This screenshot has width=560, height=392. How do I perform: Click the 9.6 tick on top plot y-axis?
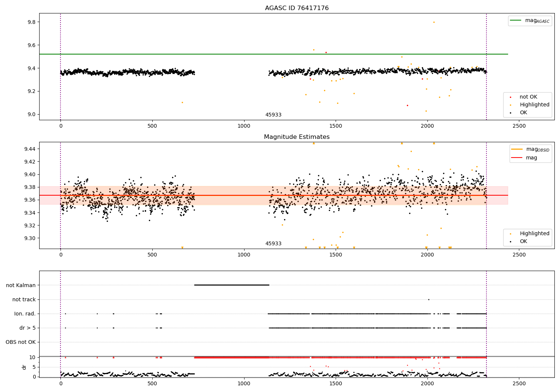click(32, 45)
